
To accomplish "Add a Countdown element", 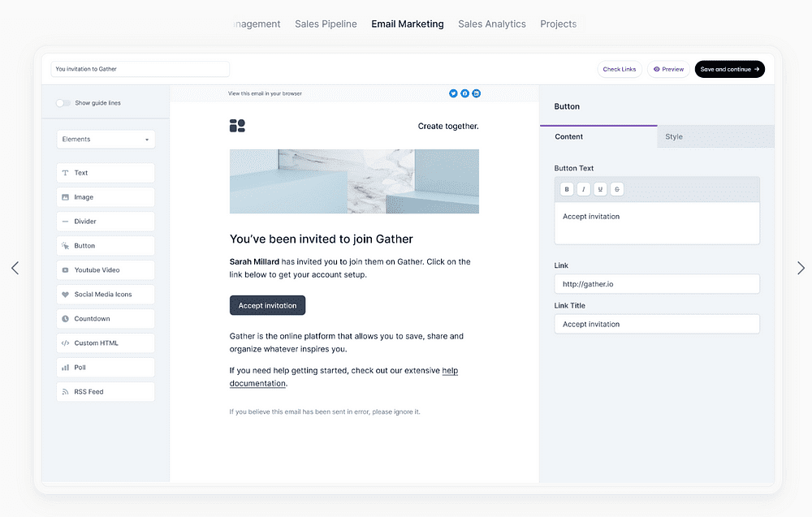I will 106,319.
